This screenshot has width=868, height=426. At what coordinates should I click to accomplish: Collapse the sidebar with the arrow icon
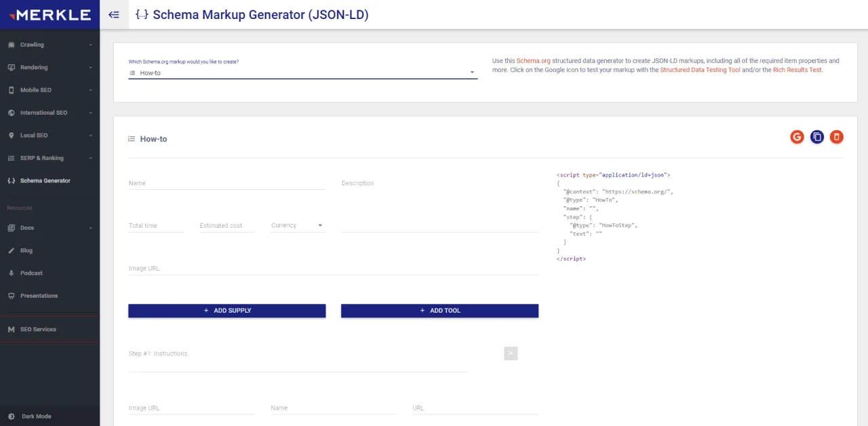(x=113, y=14)
